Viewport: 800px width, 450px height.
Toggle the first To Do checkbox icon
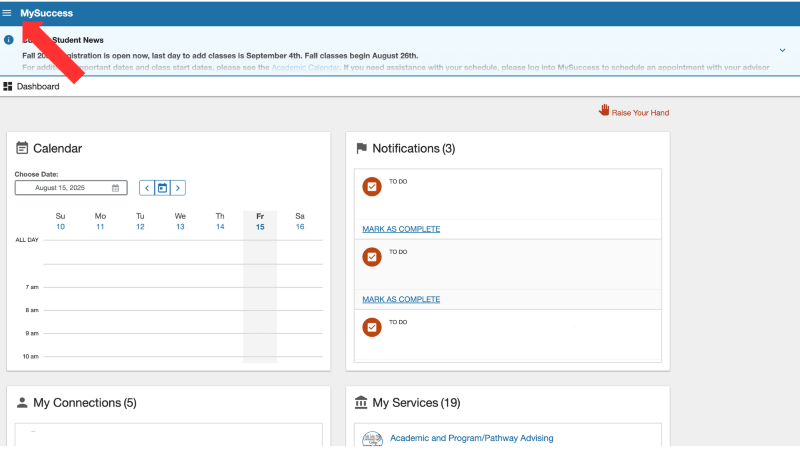point(372,187)
